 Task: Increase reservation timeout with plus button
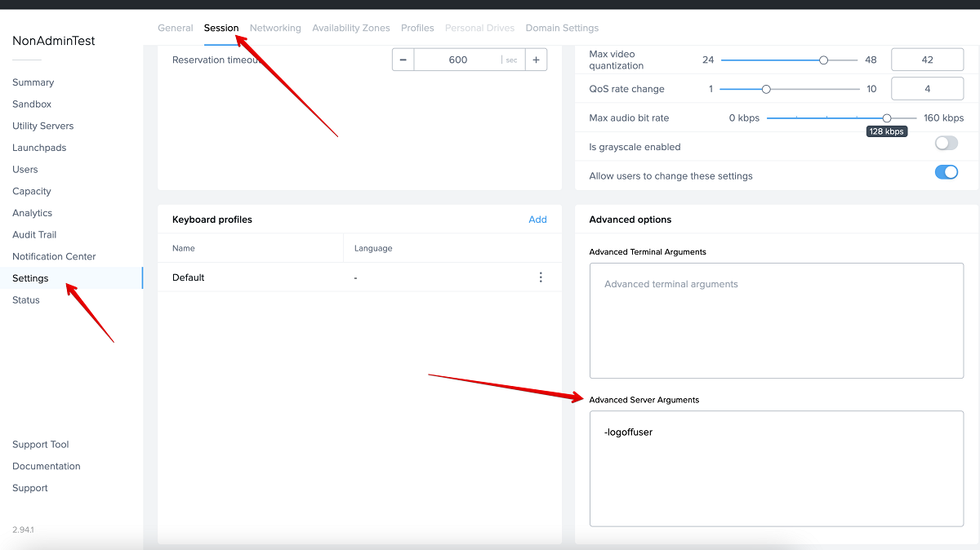click(536, 60)
